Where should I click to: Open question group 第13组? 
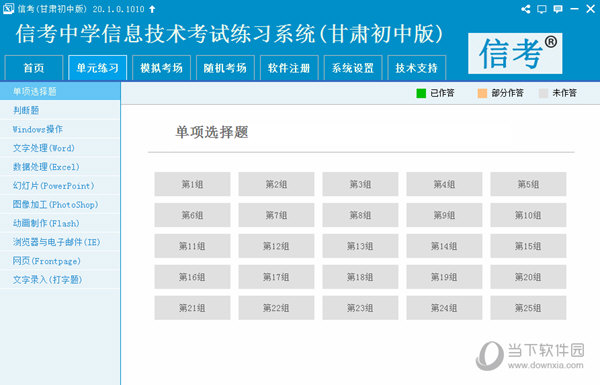(x=360, y=246)
